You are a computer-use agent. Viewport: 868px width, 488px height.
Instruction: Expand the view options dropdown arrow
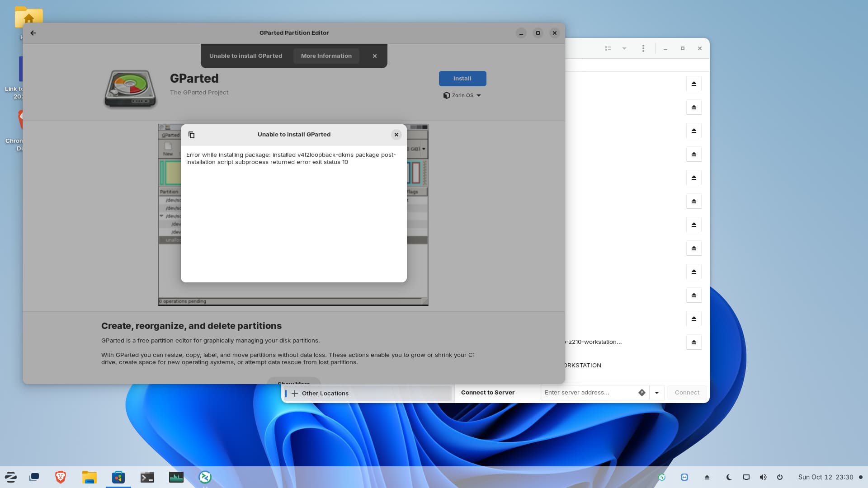click(x=624, y=48)
